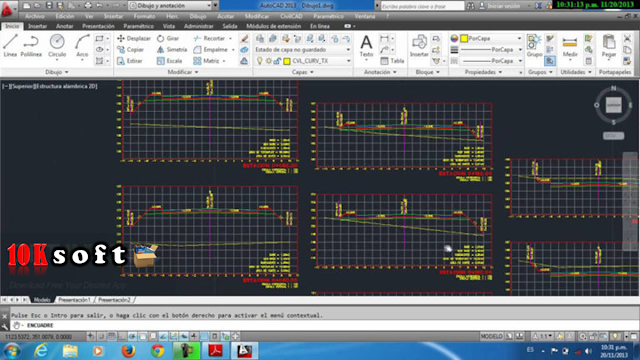The image size is (640, 360).
Task: Click the Escala tool
Action: [169, 61]
